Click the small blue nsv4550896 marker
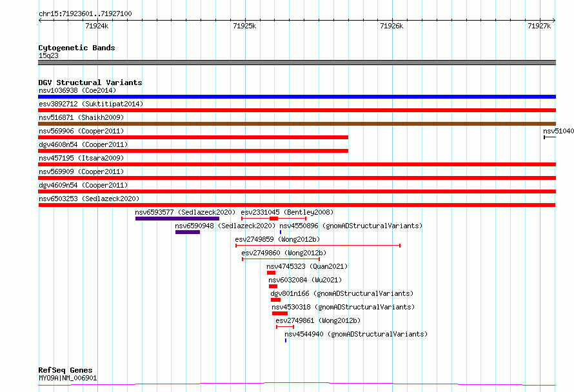The image size is (574, 392). [281, 232]
